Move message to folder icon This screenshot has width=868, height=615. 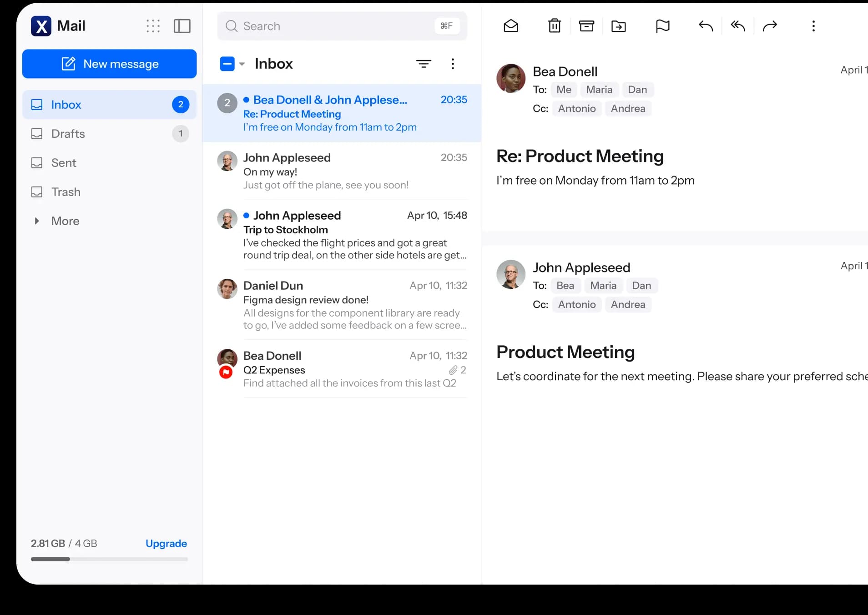(619, 26)
